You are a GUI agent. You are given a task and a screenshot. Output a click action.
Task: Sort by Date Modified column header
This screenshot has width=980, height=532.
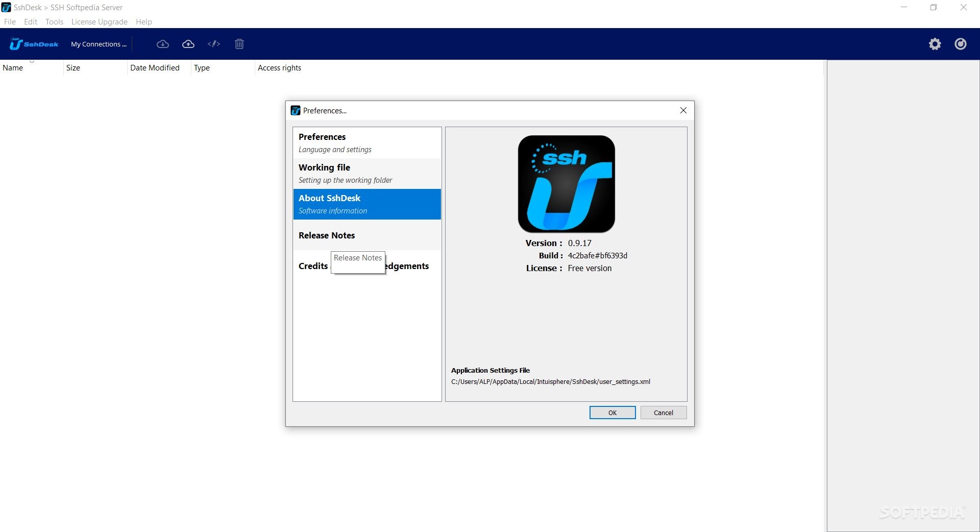[x=159, y=67]
